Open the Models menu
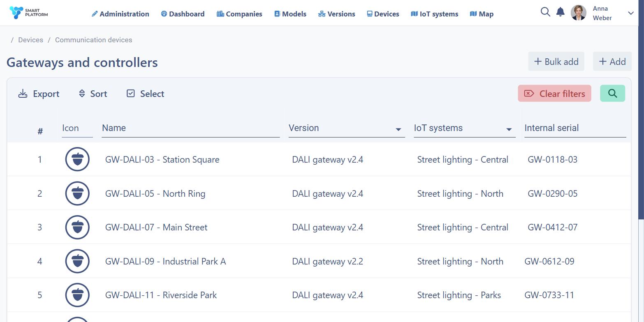The width and height of the screenshot is (644, 322). click(290, 14)
